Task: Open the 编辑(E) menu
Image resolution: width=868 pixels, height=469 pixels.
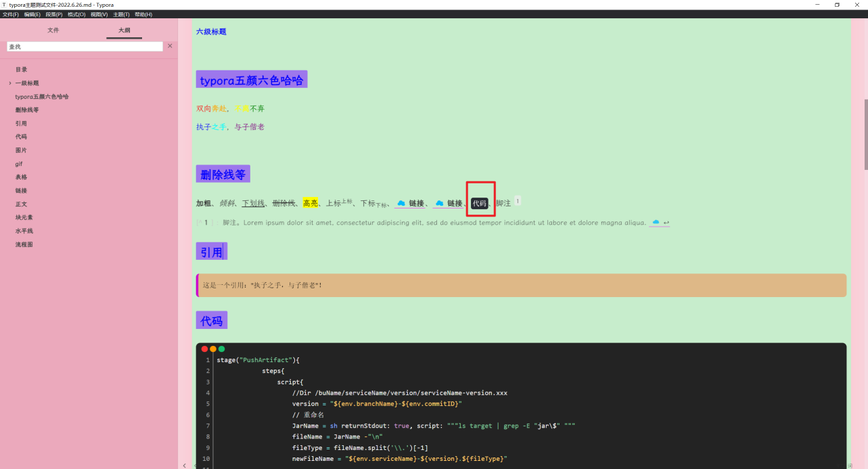Action: click(32, 14)
